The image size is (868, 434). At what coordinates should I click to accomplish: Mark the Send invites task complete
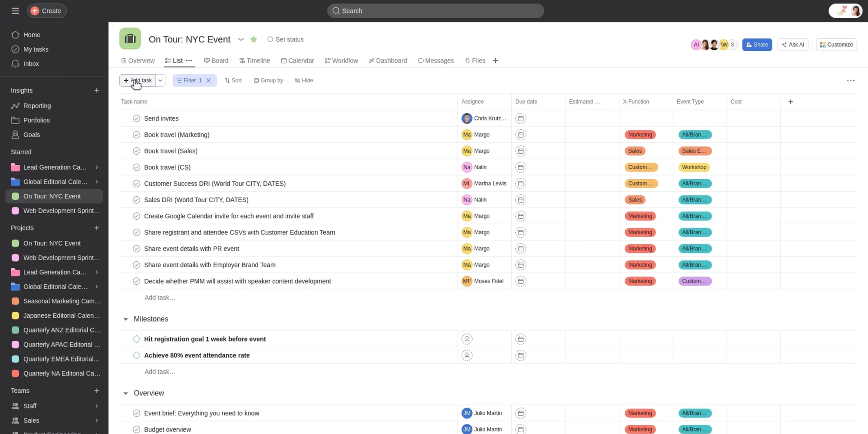[136, 118]
